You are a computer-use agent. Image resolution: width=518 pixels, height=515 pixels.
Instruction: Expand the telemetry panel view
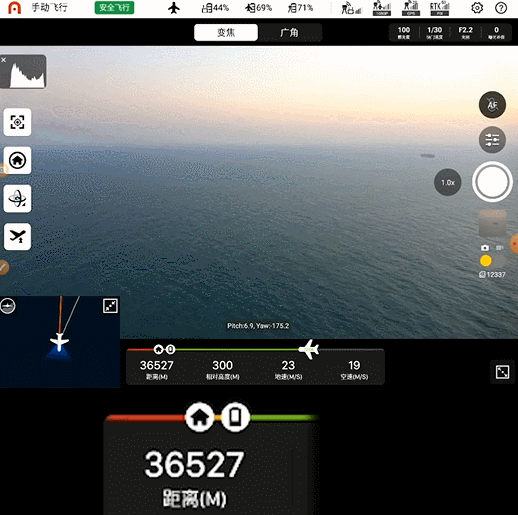click(x=502, y=372)
